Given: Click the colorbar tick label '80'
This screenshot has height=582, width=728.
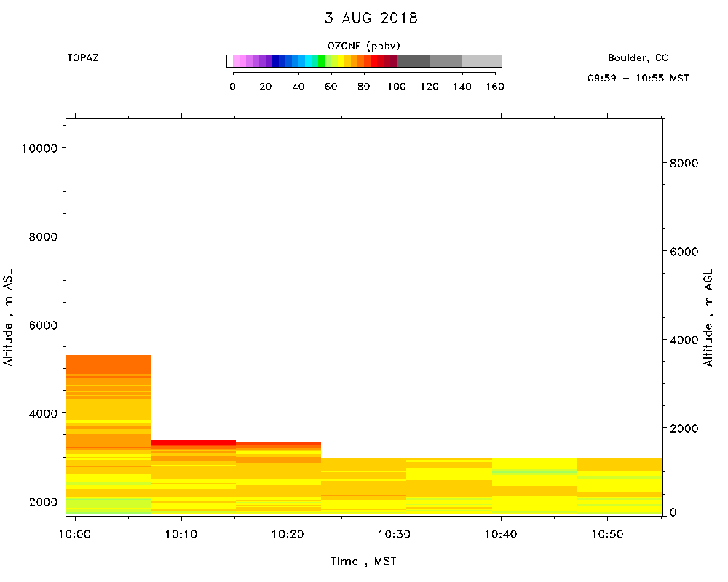Looking at the screenshot, I should pos(363,87).
